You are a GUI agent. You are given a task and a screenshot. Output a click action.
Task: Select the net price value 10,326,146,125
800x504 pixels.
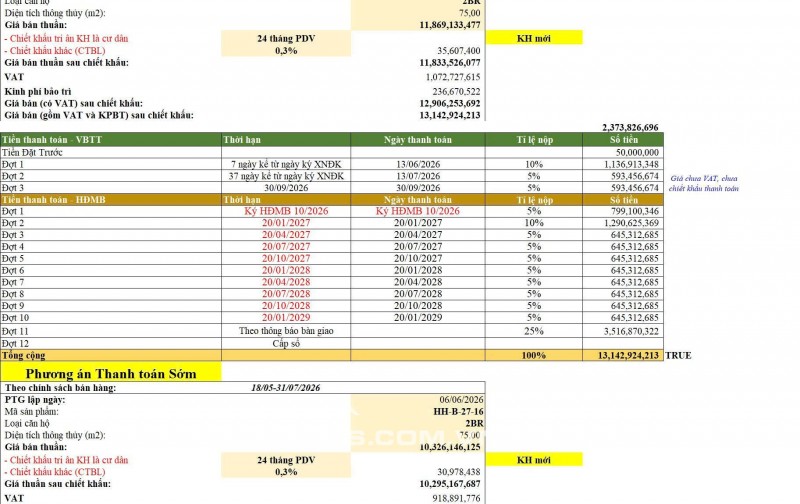coord(449,447)
